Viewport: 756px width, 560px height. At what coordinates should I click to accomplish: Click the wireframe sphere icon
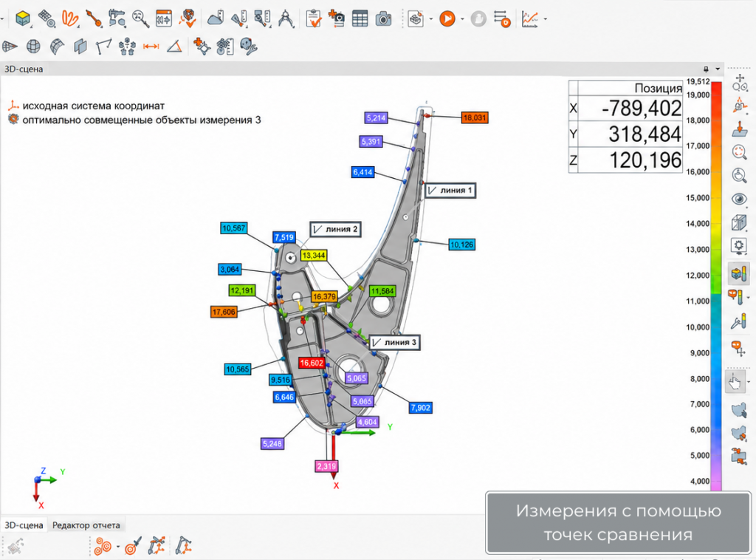(x=33, y=47)
